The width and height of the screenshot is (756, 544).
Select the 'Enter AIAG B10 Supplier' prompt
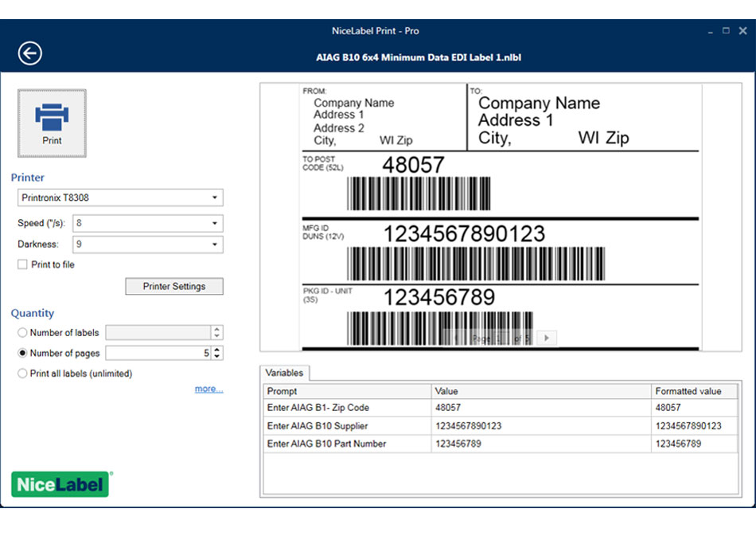coord(347,426)
